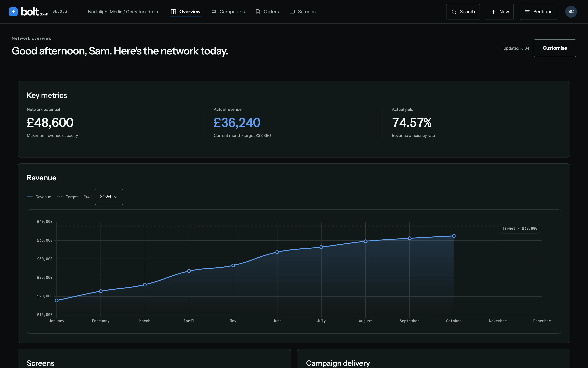Switch to the Overview tab
Screen dimensions: 588x368
pyautogui.click(x=185, y=12)
